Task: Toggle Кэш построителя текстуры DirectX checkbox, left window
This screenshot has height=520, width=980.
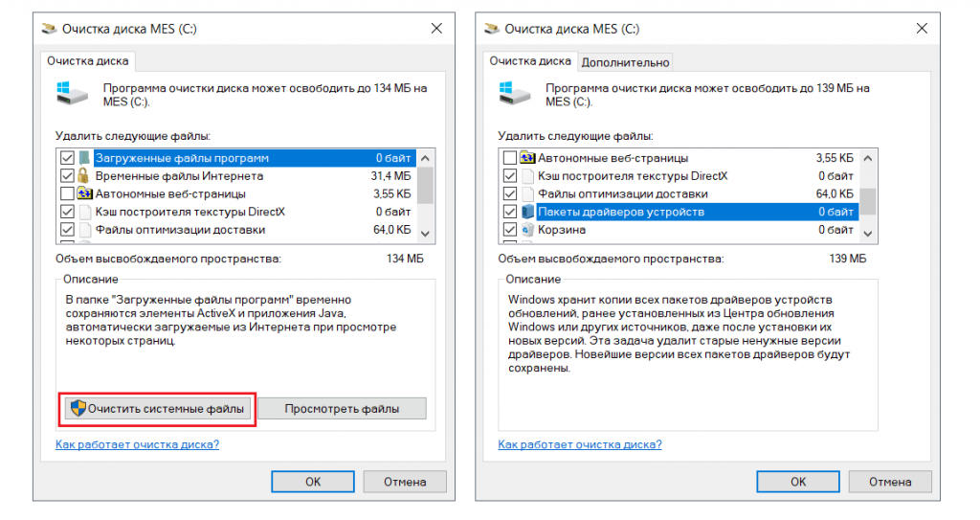Action: point(67,213)
